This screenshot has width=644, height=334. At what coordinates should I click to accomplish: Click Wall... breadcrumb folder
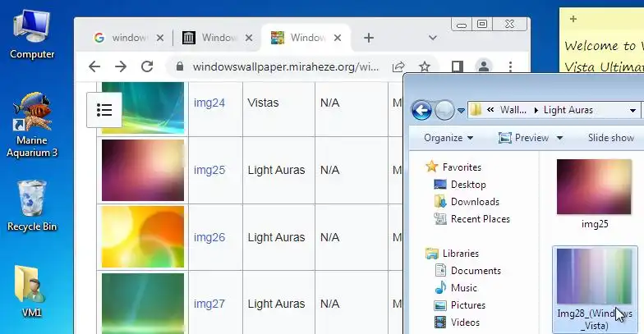[513, 110]
